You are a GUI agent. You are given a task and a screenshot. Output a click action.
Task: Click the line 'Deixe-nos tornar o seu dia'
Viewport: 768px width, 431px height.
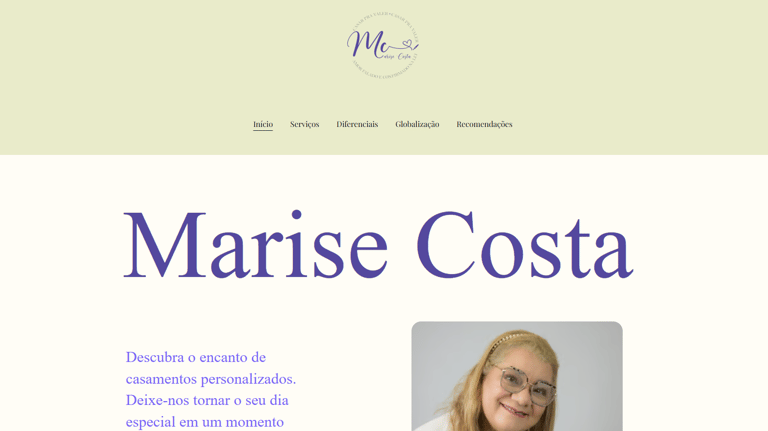point(207,400)
